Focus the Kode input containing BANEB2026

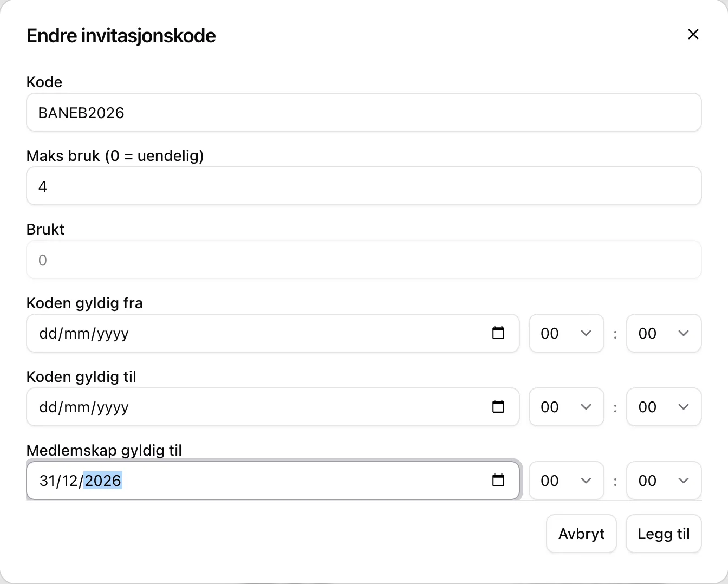pos(364,112)
